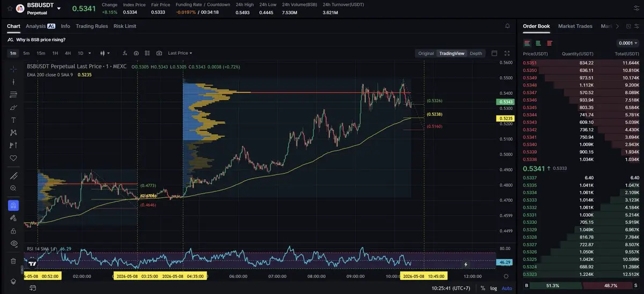Add BSBUSDT to favorites with the star icon

pyautogui.click(x=9, y=9)
